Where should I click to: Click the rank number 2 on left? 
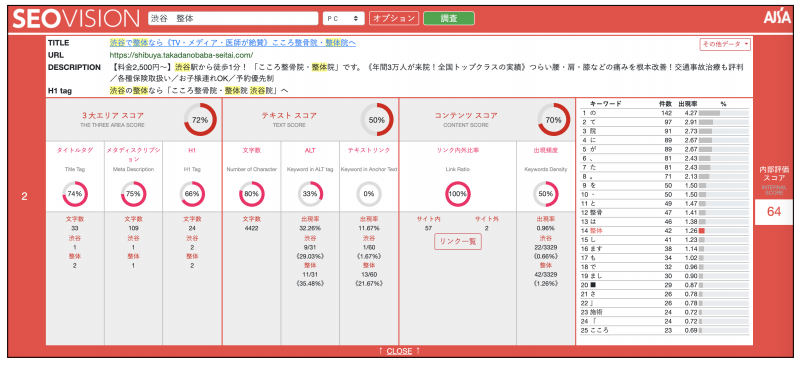click(x=24, y=197)
